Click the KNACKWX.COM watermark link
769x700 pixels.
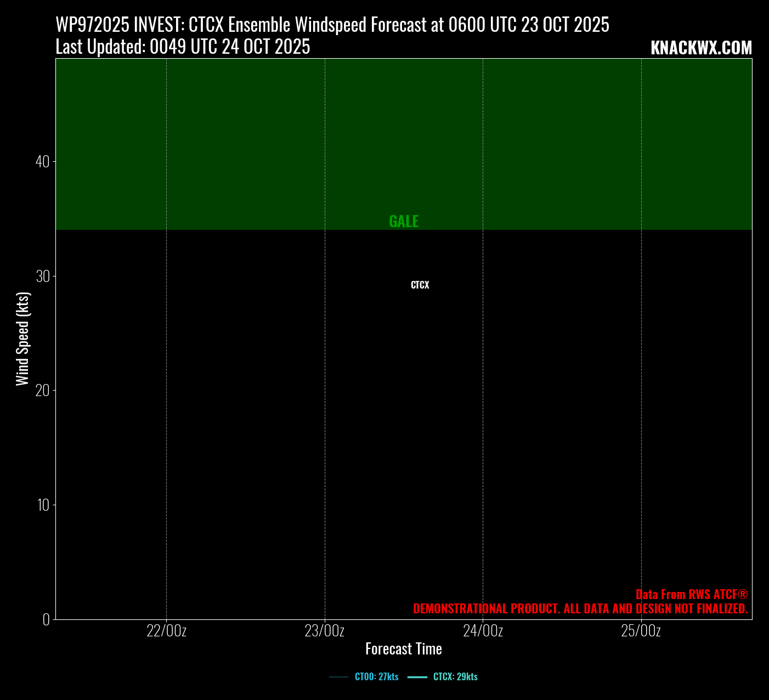pos(701,48)
